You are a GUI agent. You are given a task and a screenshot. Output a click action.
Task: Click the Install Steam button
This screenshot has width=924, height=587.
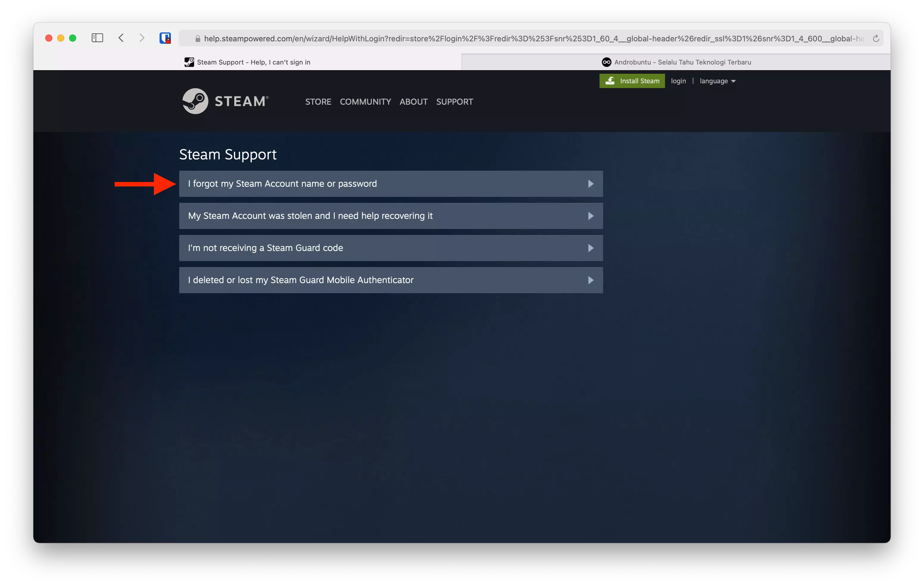tap(632, 81)
